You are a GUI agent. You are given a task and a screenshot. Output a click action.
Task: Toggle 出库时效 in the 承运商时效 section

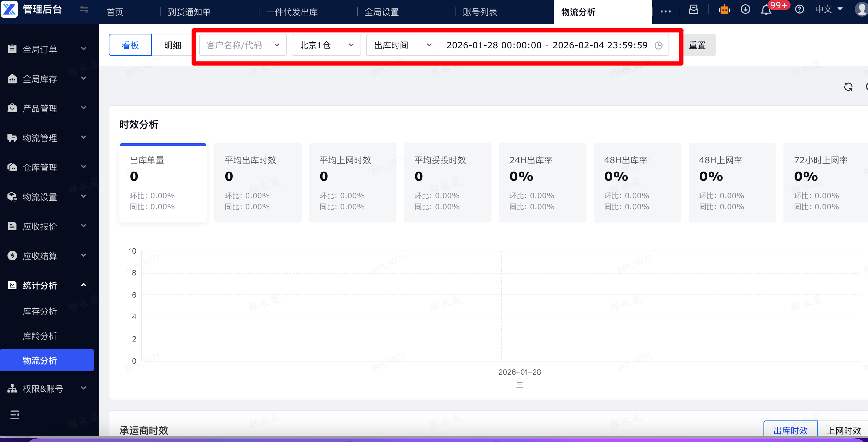tap(790, 431)
